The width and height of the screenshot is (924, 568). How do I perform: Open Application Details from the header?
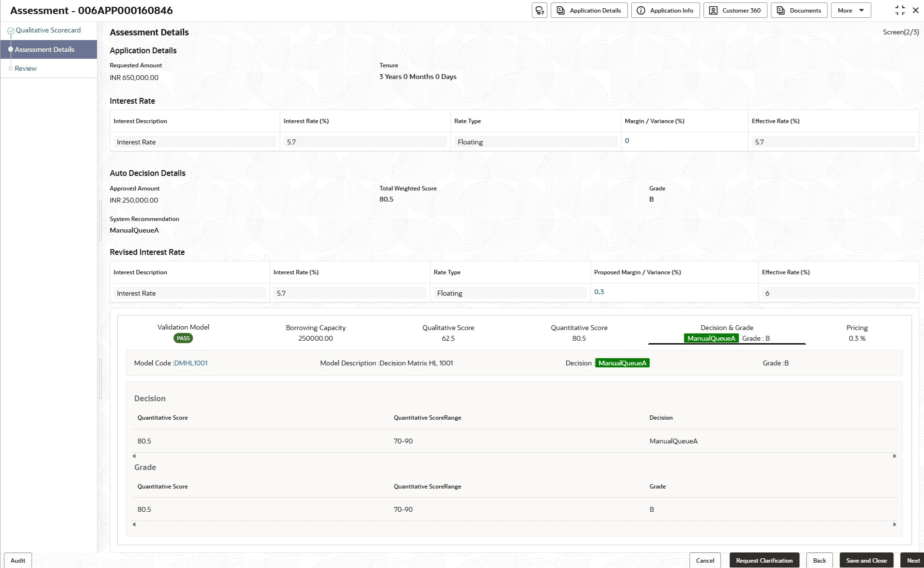click(589, 10)
